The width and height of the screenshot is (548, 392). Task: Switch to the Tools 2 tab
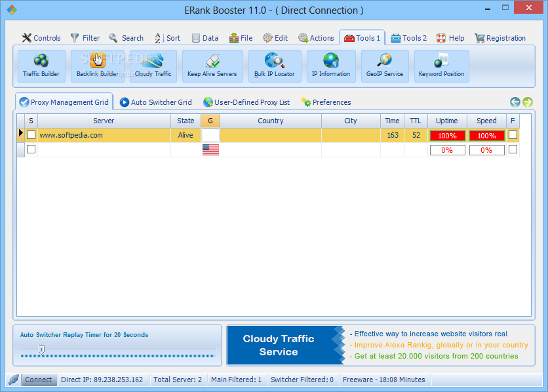coord(408,38)
